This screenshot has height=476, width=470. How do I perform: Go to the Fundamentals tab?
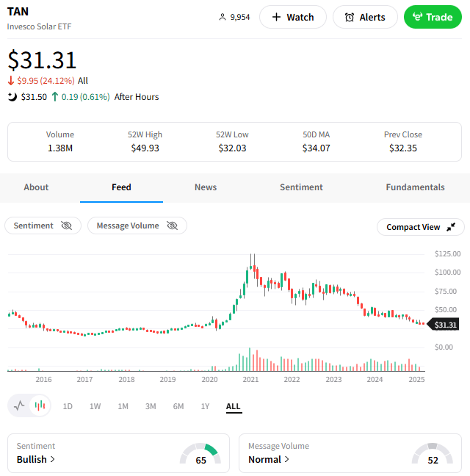pos(415,187)
